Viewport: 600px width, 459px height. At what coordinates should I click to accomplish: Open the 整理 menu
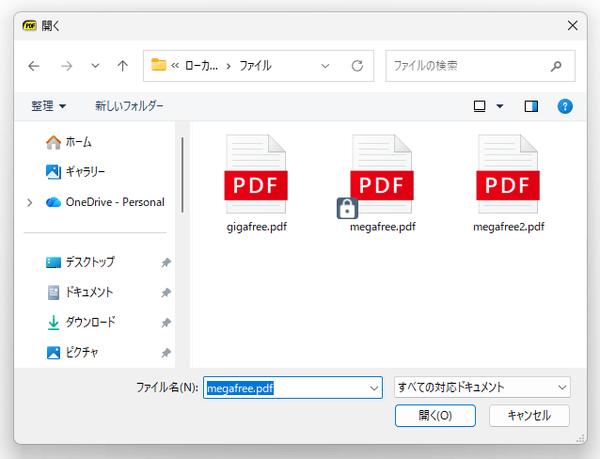(x=48, y=106)
